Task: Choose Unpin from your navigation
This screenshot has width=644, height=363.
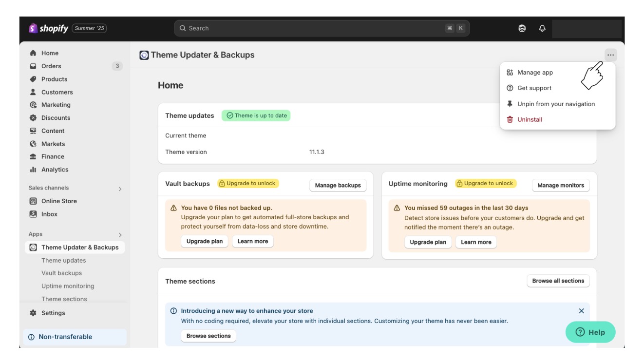Action: coord(558,104)
